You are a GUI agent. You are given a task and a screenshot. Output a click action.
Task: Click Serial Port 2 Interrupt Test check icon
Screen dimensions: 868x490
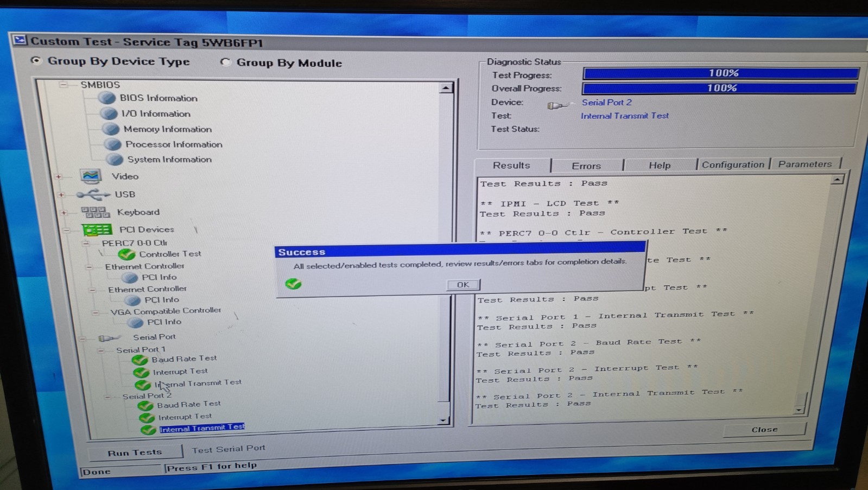pyautogui.click(x=147, y=418)
